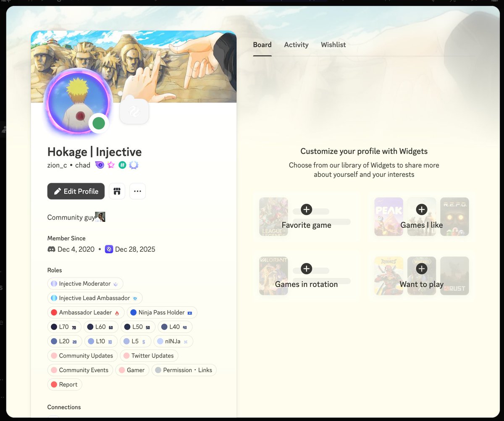Click the username text zion_c
Viewport: 504px width, 421px height.
[x=57, y=165]
